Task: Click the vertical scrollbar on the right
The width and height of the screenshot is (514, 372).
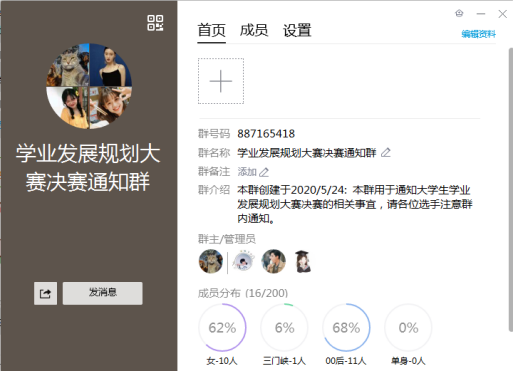Action: (x=511, y=190)
